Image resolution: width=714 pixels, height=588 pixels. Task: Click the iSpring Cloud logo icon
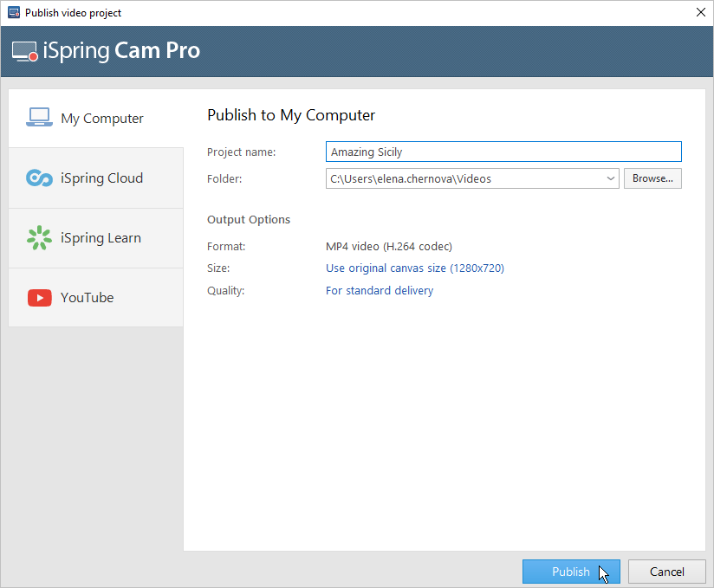39,178
